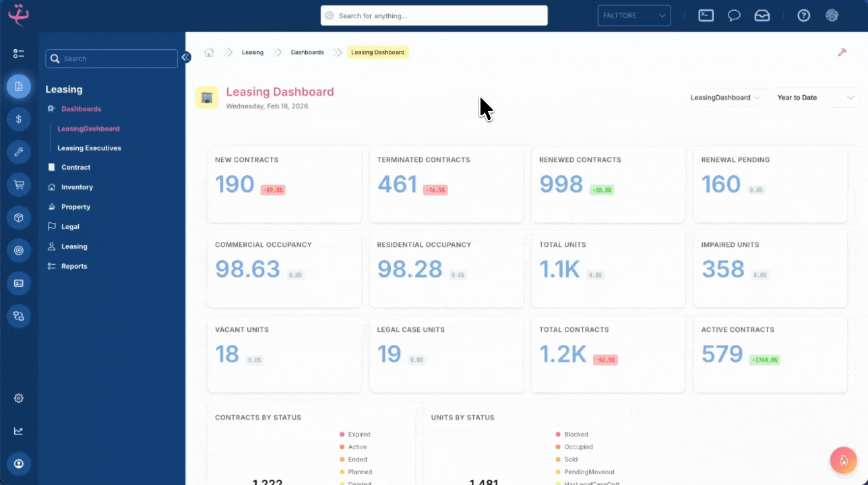Open the Year to Date period dropdown

(x=815, y=97)
